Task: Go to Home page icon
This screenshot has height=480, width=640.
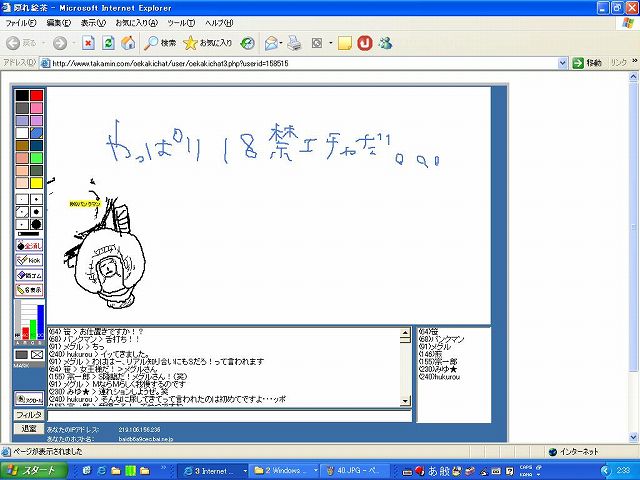Action: [x=128, y=43]
